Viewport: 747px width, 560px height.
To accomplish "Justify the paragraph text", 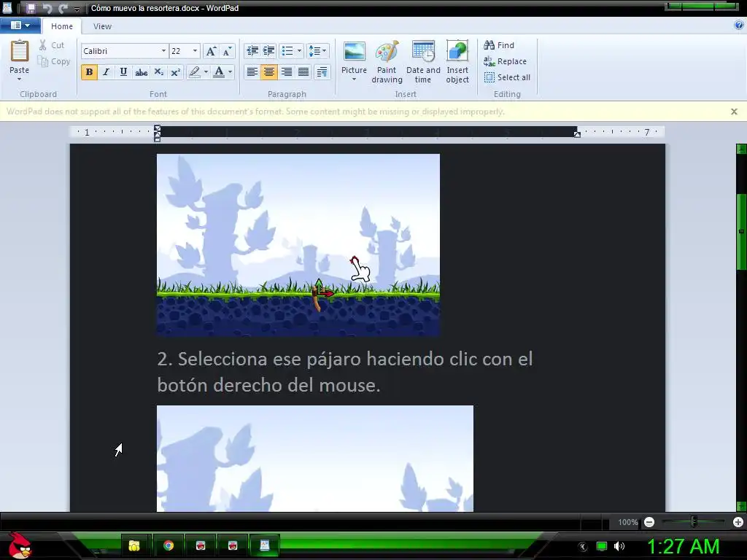I will [x=303, y=72].
